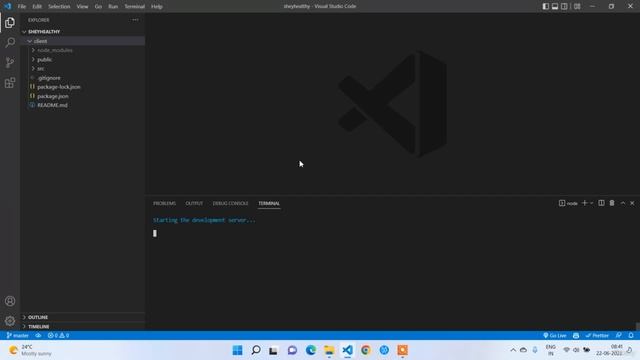Expand the node_modules folder

pos(83,50)
